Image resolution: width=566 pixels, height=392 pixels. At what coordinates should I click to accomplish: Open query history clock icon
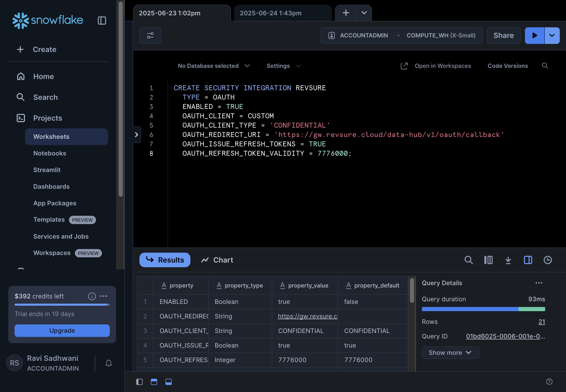(548, 260)
